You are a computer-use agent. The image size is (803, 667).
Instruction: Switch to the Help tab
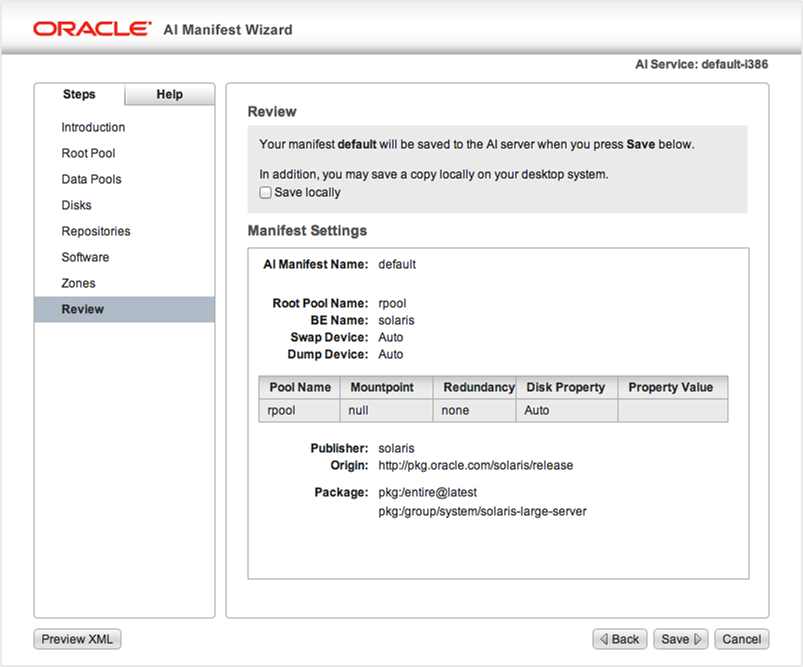point(168,94)
